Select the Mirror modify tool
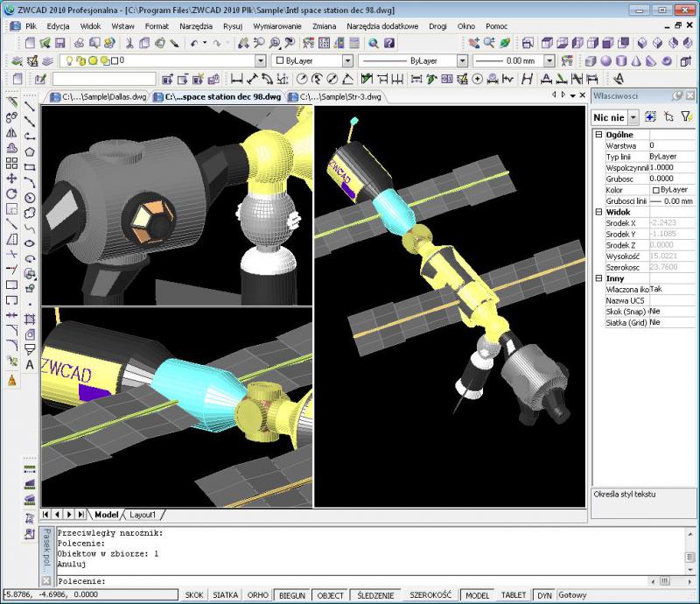700x604 pixels. (11, 133)
